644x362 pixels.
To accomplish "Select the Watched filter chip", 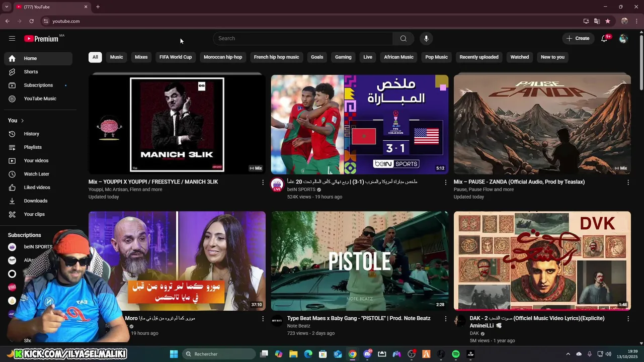I will 520,57.
